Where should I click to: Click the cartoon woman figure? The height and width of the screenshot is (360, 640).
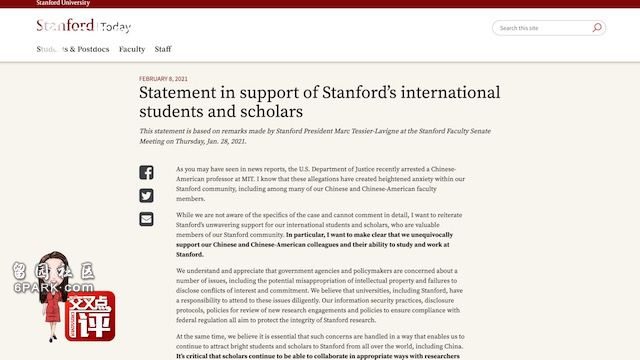click(x=55, y=297)
